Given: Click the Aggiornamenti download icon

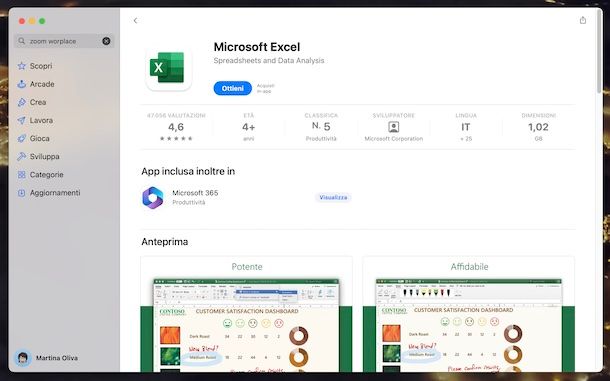Looking at the screenshot, I should [x=22, y=193].
